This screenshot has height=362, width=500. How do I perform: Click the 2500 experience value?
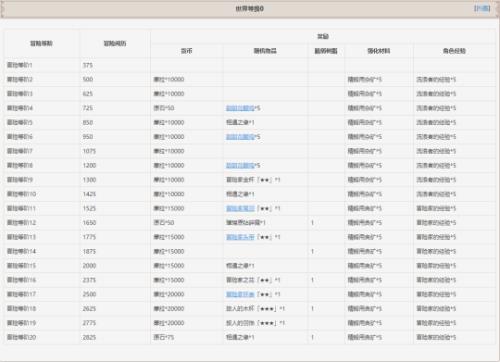tap(89, 295)
